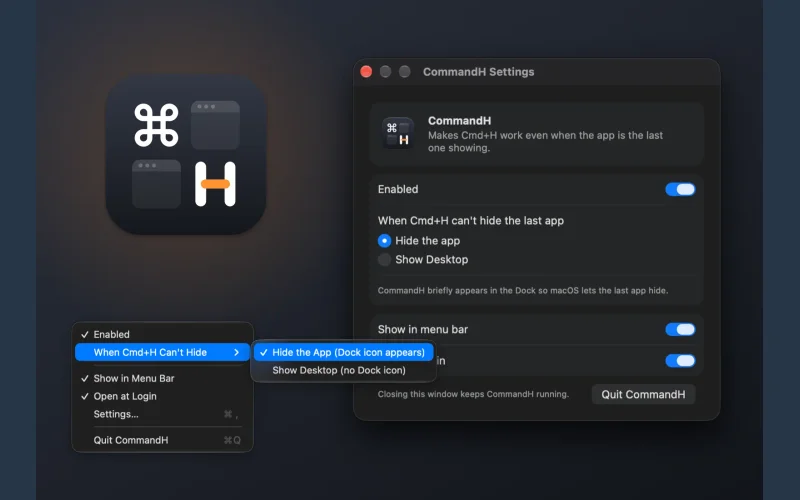The width and height of the screenshot is (800, 500).
Task: Toggle the switch below Show in menu bar
Action: 680,361
